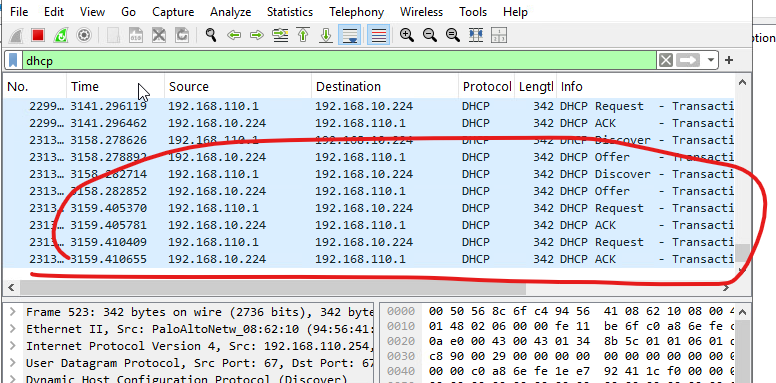The height and width of the screenshot is (383, 776).
Task: Click the last toolbar layout icon
Action: click(498, 35)
